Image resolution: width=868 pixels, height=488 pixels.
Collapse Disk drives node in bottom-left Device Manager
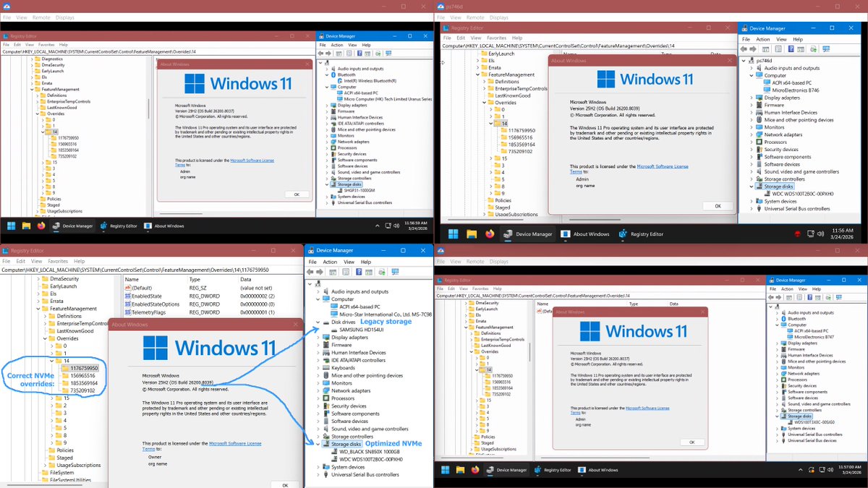coord(318,322)
